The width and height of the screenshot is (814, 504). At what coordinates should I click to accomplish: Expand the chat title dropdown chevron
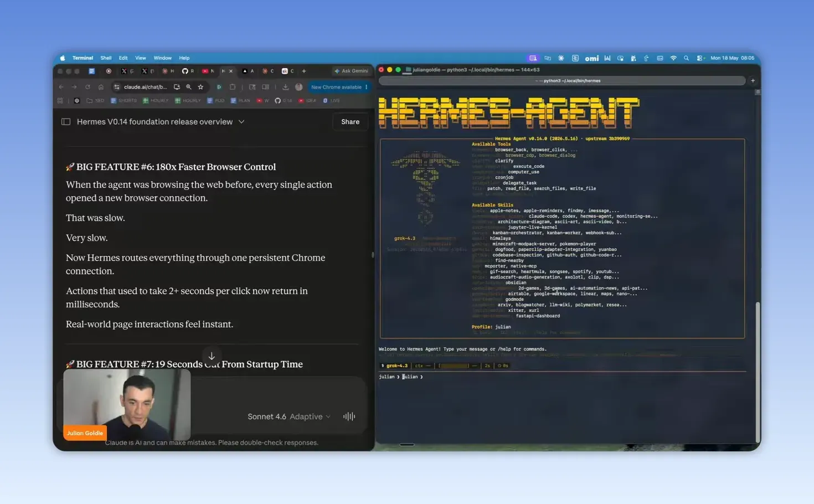pyautogui.click(x=241, y=122)
